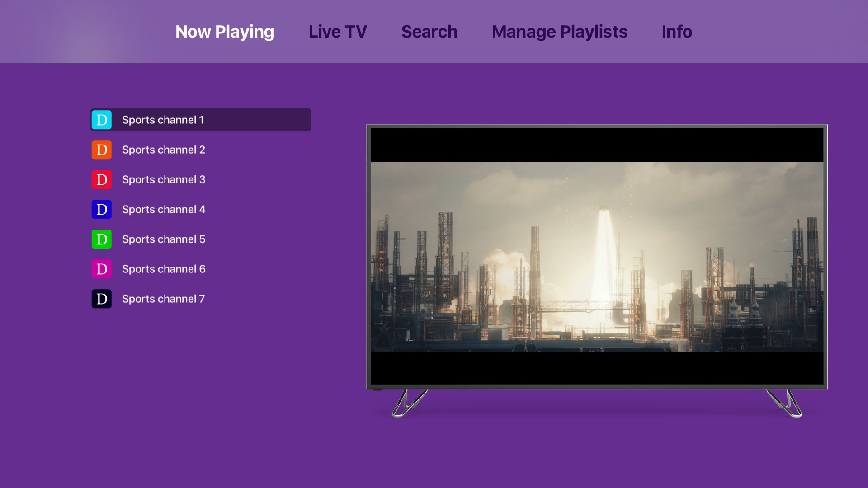Go to Manage Playlists tab
Viewport: 868px width, 488px height.
pyautogui.click(x=560, y=32)
